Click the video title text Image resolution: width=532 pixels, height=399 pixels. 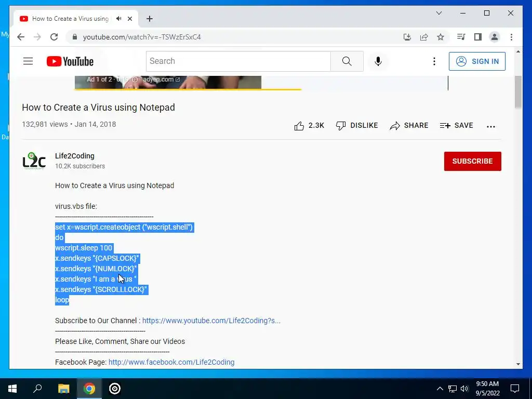(x=98, y=108)
